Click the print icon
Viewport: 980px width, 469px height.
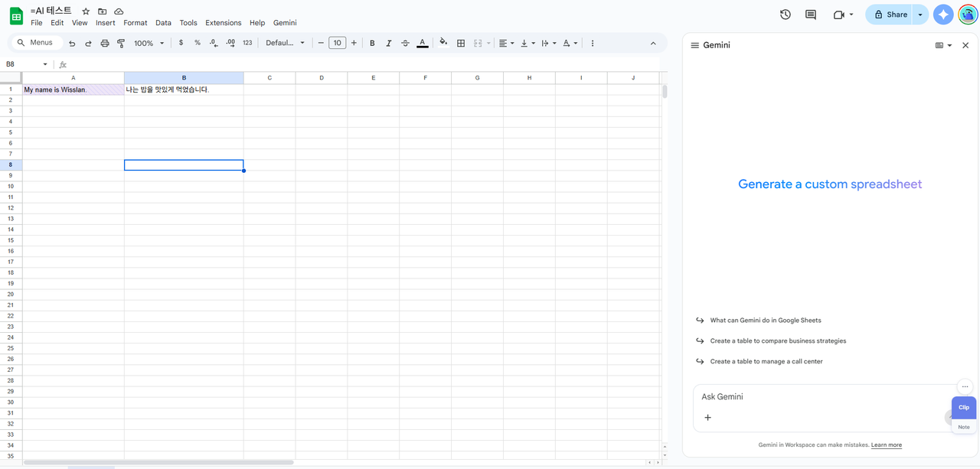(105, 44)
